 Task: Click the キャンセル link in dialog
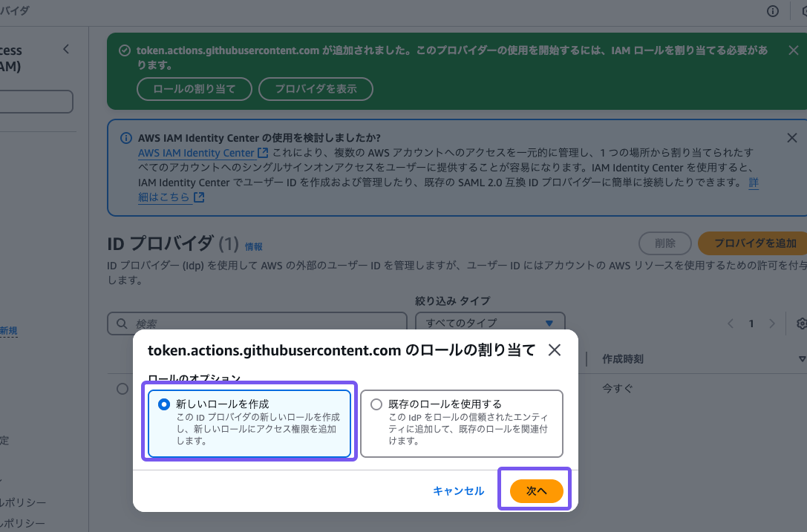click(x=458, y=490)
